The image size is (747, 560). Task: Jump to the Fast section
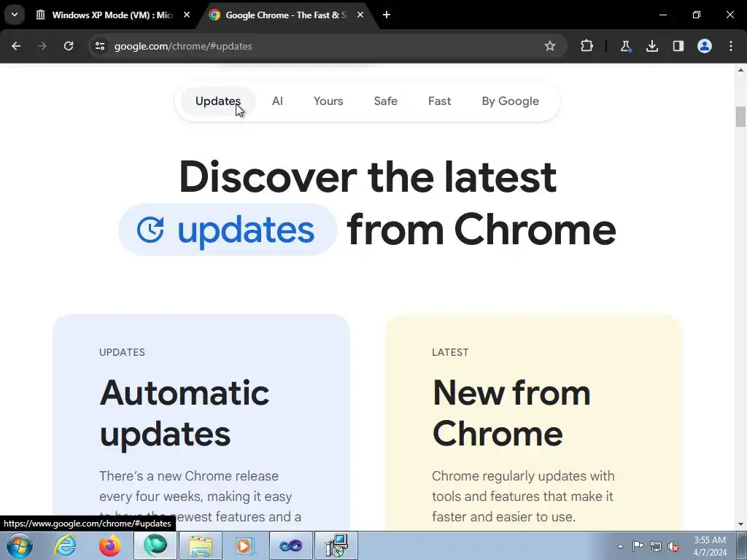(x=439, y=101)
